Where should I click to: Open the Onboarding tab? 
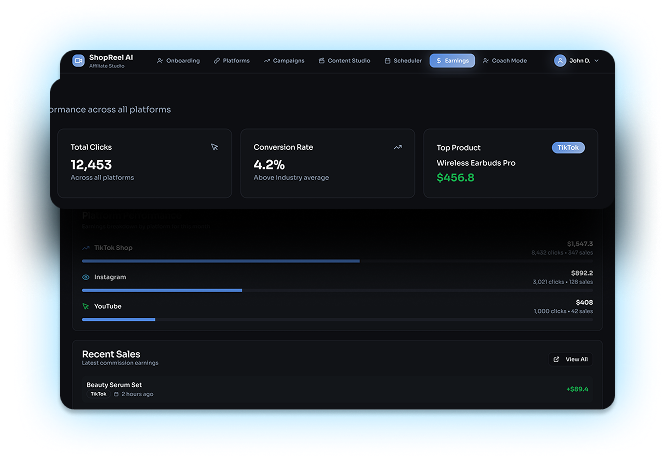(x=179, y=61)
